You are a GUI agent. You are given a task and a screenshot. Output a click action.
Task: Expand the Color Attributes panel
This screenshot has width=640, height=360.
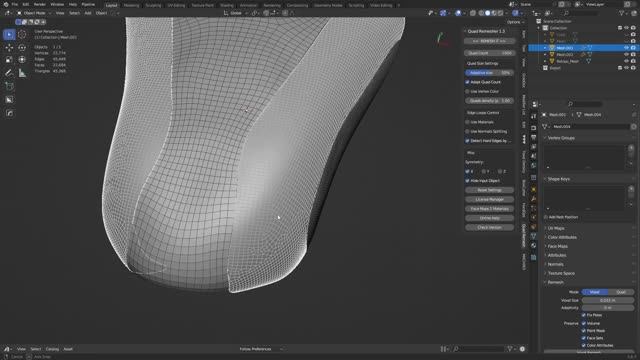[x=562, y=237]
